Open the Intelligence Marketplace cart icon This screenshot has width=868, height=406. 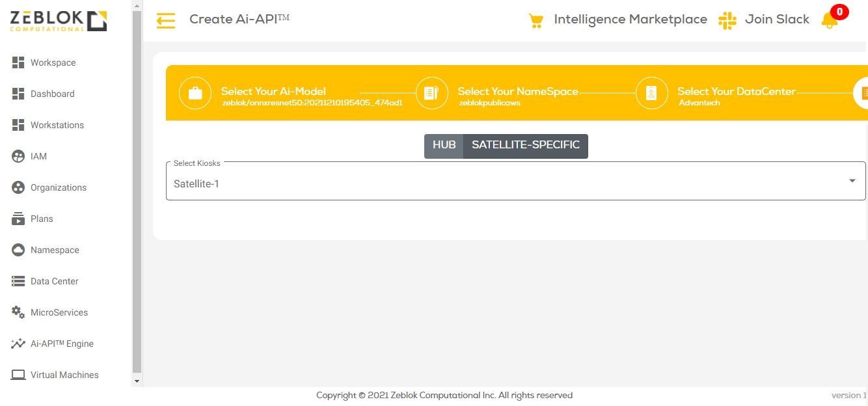536,21
